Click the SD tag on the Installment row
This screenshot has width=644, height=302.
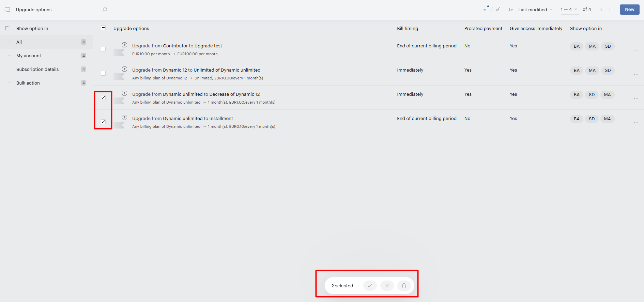[592, 119]
